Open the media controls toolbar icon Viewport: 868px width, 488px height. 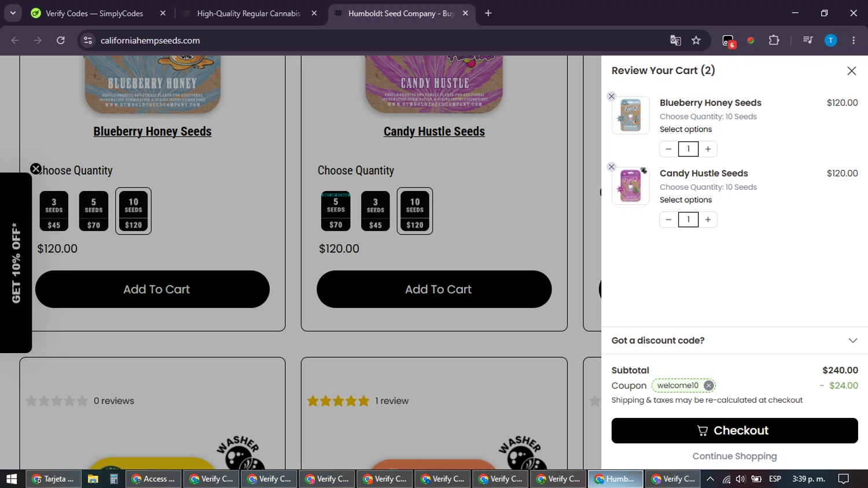point(808,41)
